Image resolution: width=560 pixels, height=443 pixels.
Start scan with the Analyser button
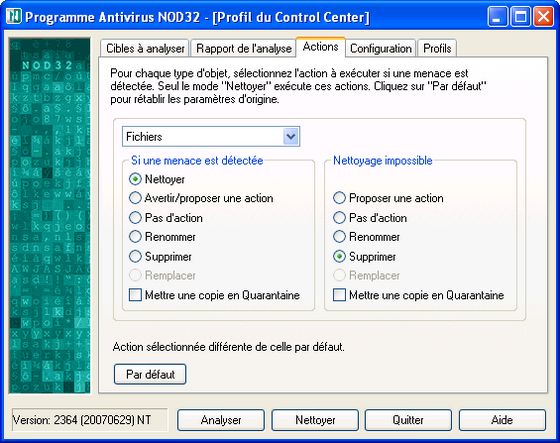221,420
